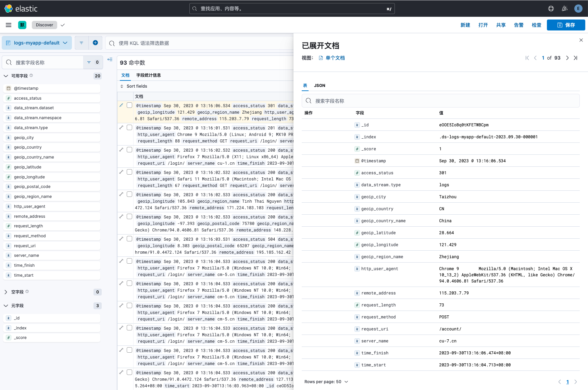This screenshot has height=390, width=588.
Task: Click info icon next to available fields
Action: (x=31, y=75)
